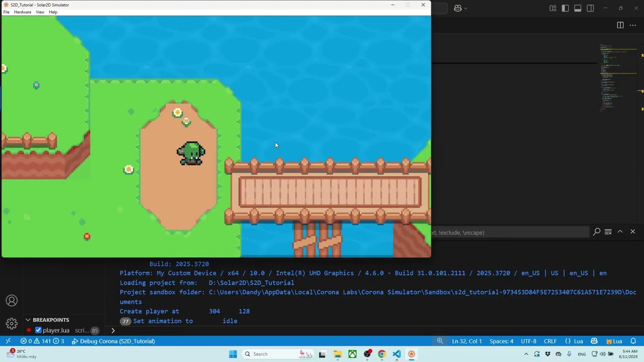644x362 pixels.
Task: Open the Manage gear in activity bar
Action: 12,323
